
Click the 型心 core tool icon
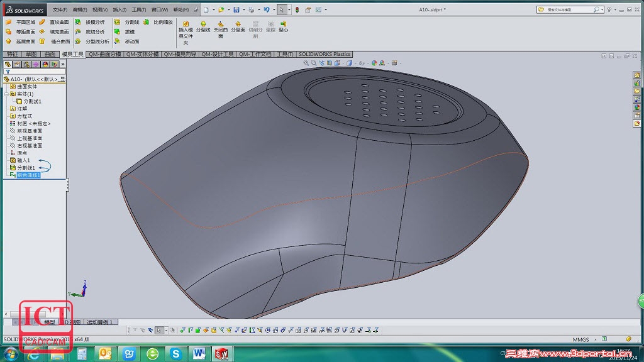[x=284, y=26]
